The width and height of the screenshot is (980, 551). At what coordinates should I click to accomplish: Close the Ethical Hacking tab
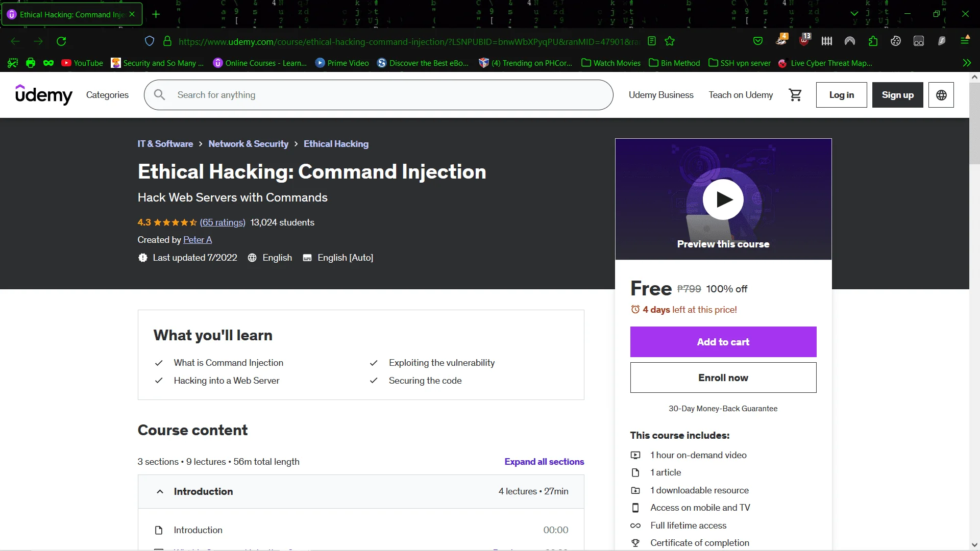point(132,14)
